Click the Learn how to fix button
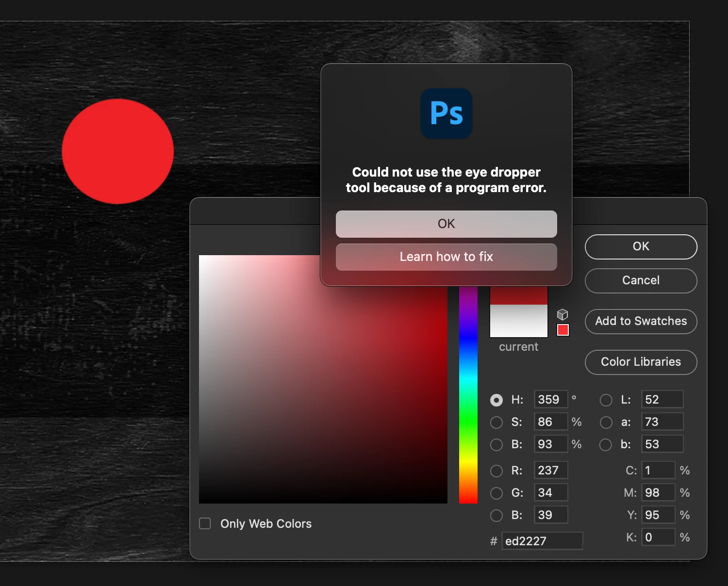Viewport: 728px width, 586px height. (x=447, y=257)
